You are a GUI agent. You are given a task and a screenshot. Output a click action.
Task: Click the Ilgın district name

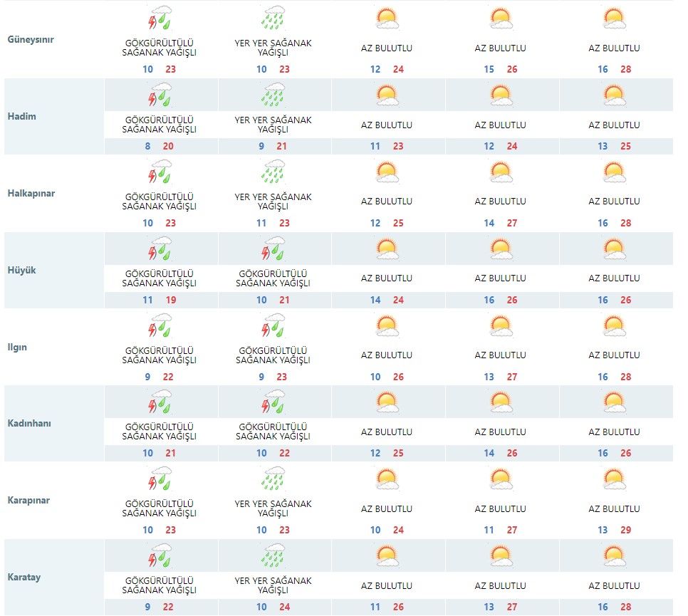[17, 347]
